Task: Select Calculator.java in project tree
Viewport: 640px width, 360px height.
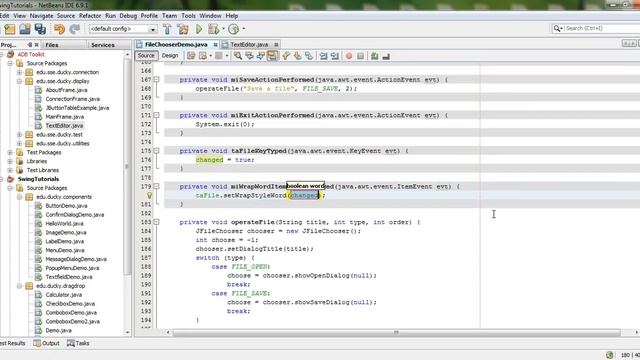Action: tap(63, 295)
